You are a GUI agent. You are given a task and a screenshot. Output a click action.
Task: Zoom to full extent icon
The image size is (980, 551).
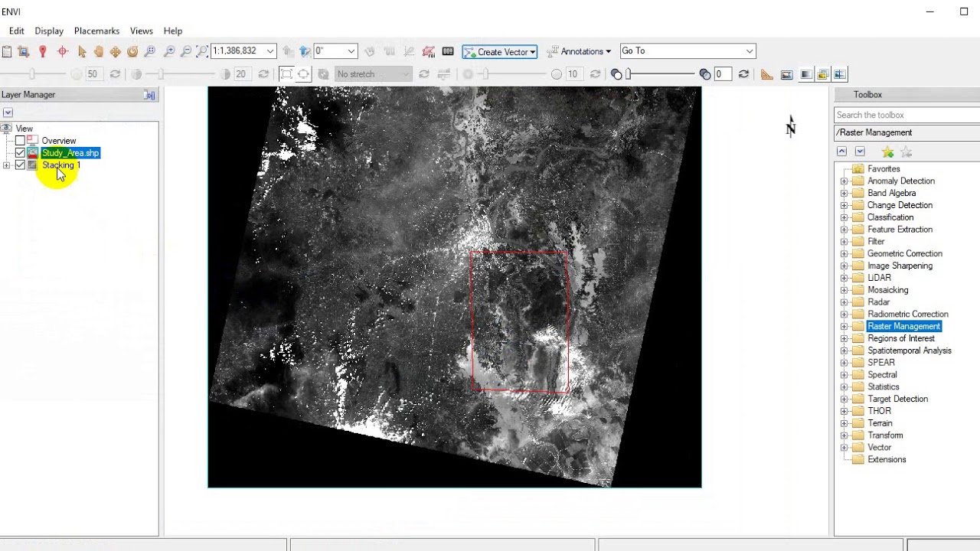click(x=202, y=51)
